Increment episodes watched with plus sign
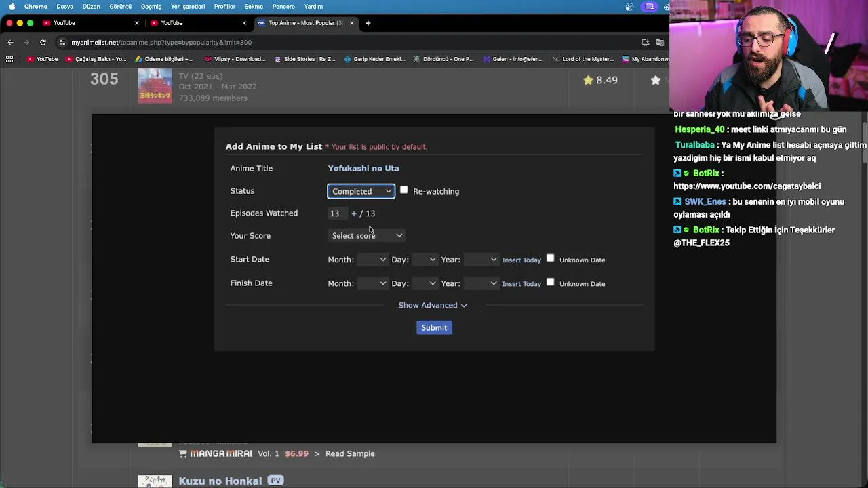868x488 pixels. (354, 213)
